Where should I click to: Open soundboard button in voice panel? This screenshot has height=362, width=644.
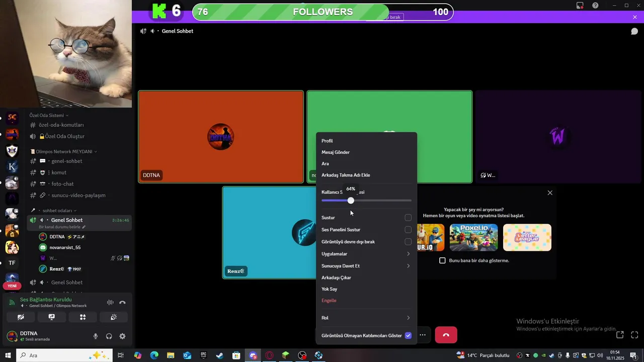click(x=114, y=317)
